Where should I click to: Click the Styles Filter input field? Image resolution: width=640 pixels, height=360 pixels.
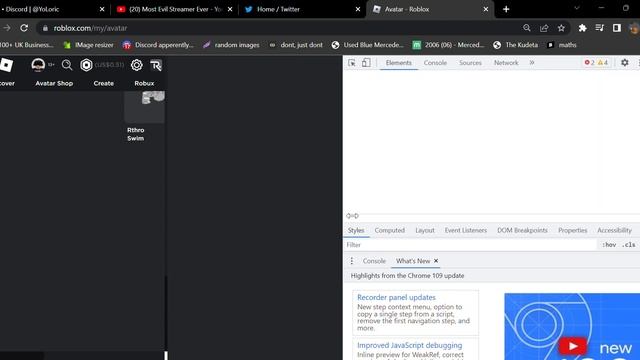coord(469,245)
